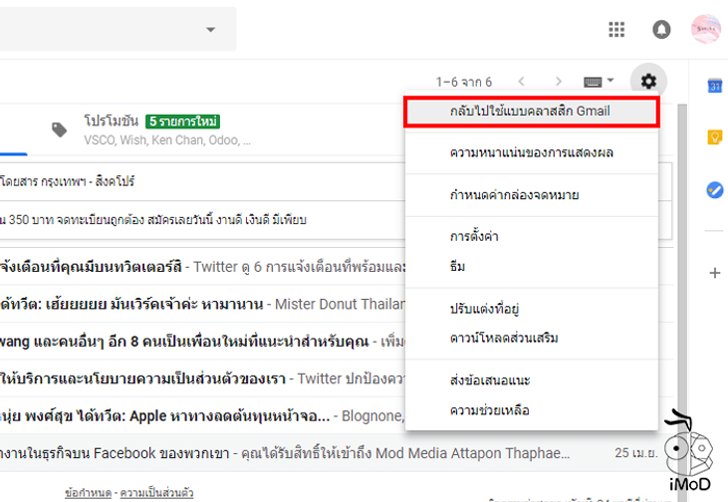The width and height of the screenshot is (728, 502).
Task: Click the promotions tag icon
Action: coord(59,130)
